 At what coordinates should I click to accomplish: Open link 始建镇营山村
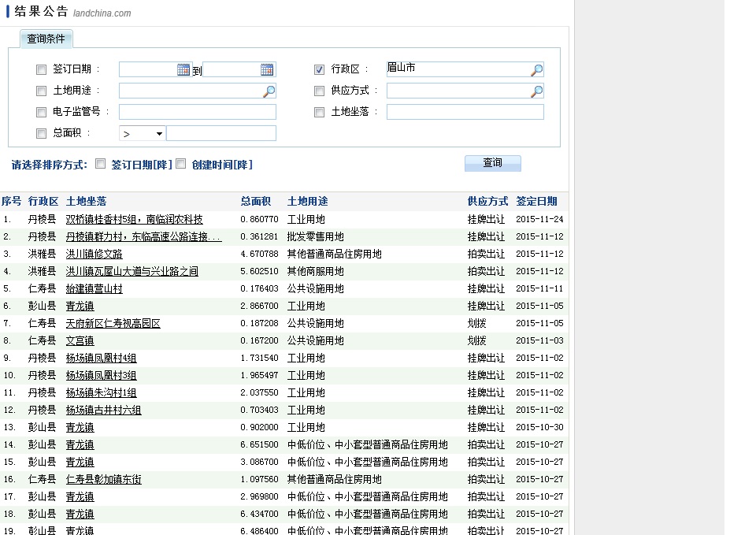[94, 289]
